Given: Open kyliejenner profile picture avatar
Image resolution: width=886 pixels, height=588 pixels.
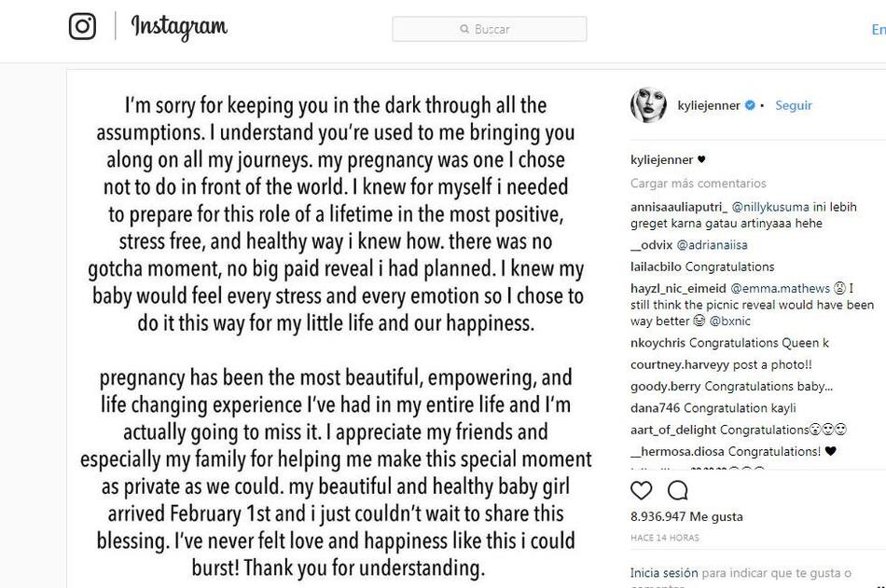Looking at the screenshot, I should (648, 105).
